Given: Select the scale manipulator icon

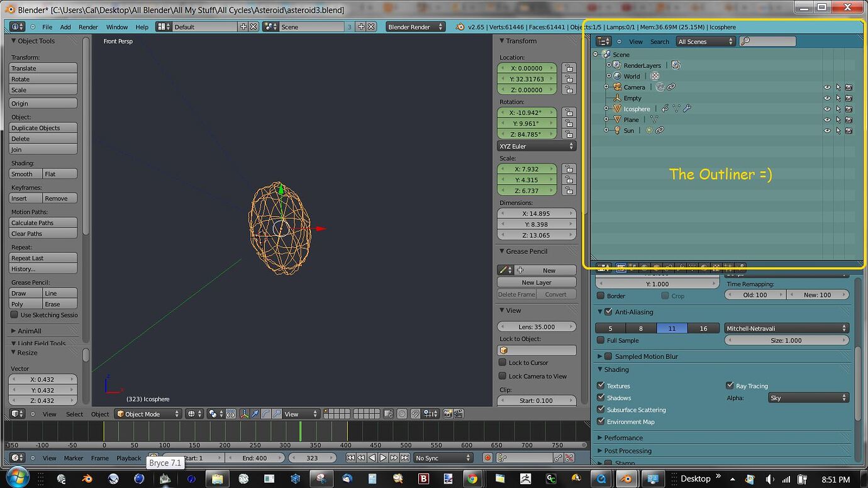Looking at the screenshot, I should [x=277, y=414].
